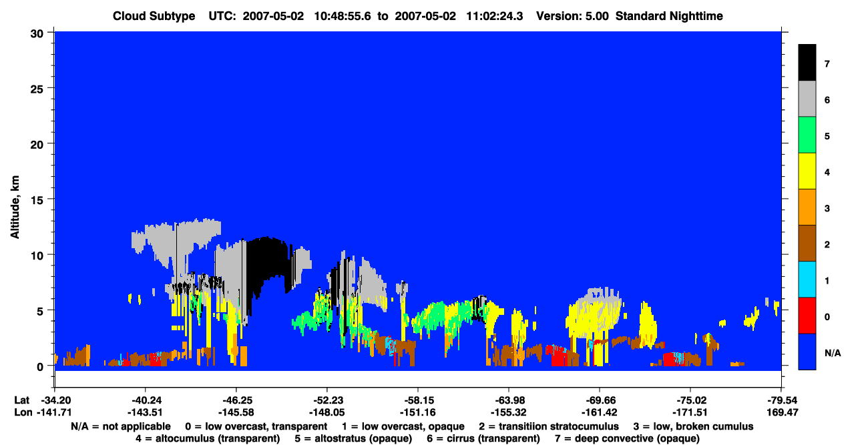This screenshot has width=868, height=445.
Task: Click longitude value '-161.42'
Action: click(599, 412)
